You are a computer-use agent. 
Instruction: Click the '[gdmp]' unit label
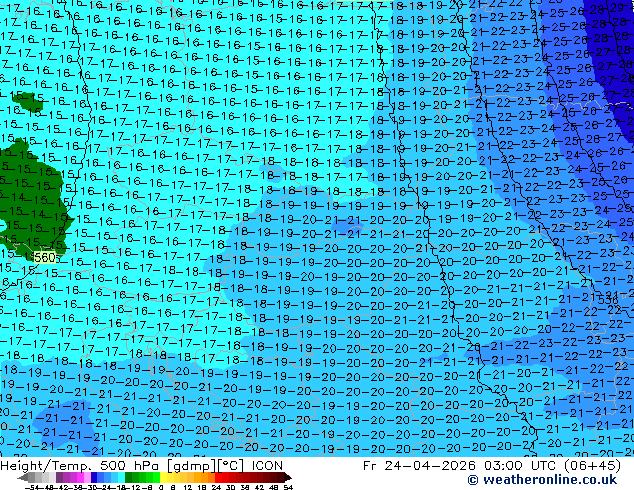point(190,466)
